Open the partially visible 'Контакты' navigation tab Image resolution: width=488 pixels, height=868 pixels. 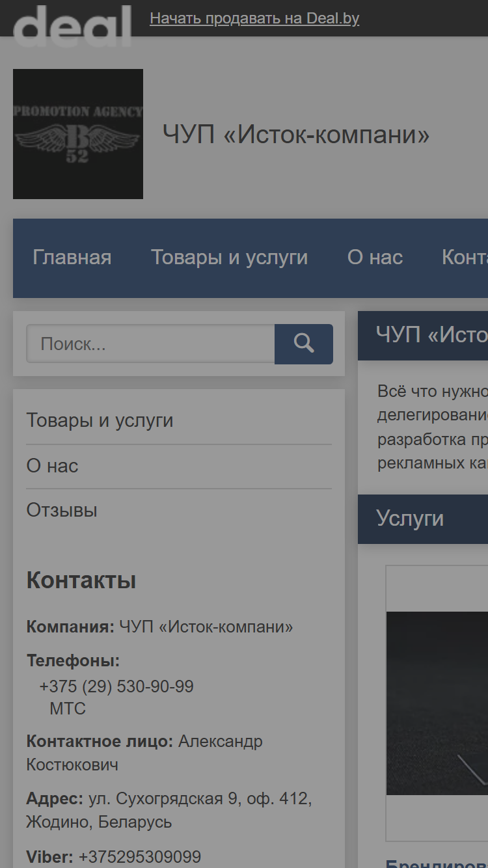(x=464, y=258)
